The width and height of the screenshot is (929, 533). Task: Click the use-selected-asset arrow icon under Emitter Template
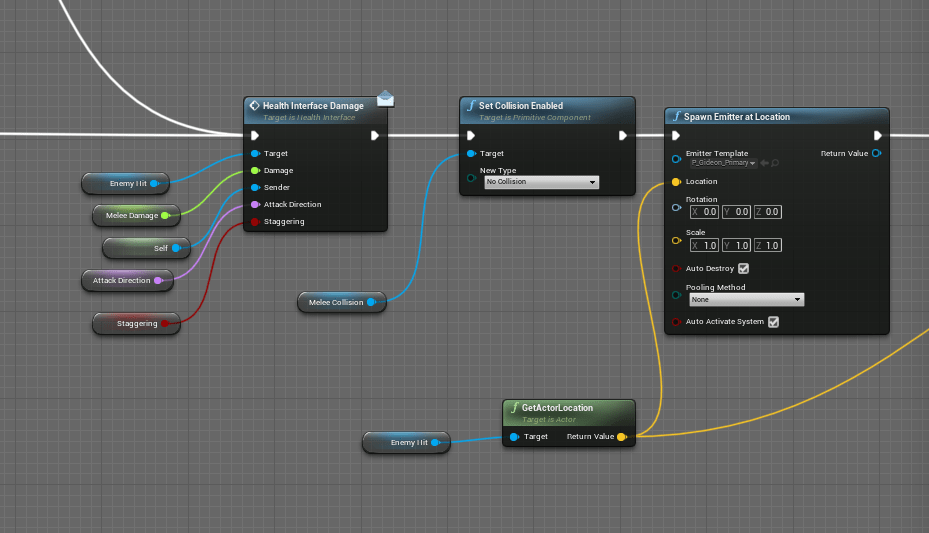coord(764,162)
